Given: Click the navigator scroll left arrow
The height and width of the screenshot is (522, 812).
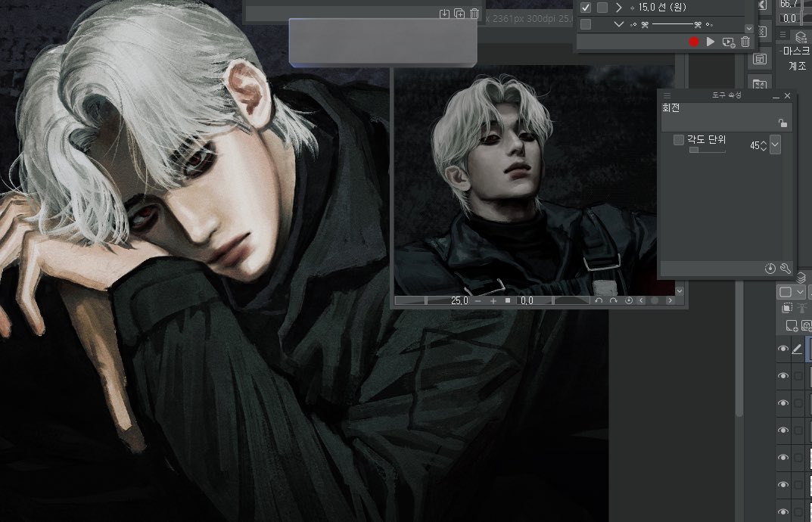Looking at the screenshot, I should pos(641,300).
